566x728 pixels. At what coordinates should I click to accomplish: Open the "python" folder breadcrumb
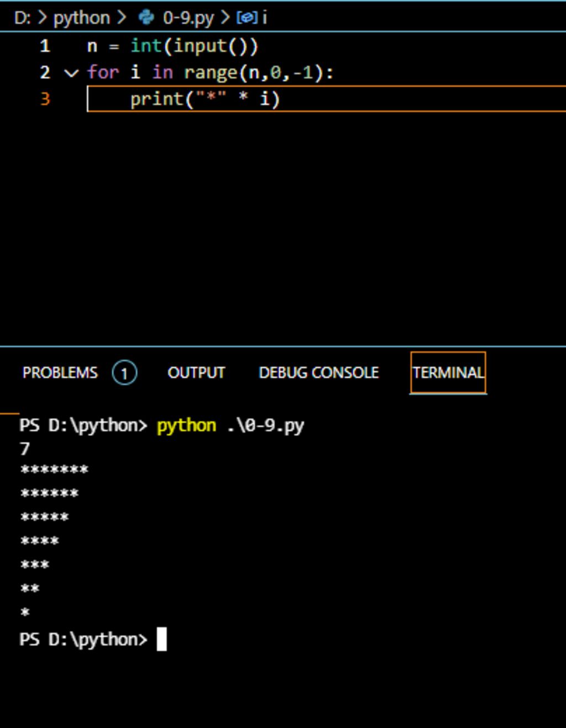click(x=82, y=18)
